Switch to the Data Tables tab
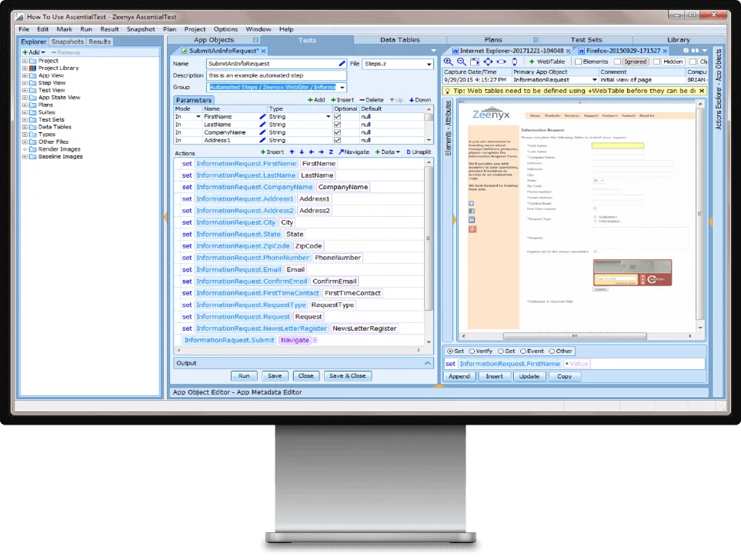Screen dimensions: 741x560 pos(399,40)
